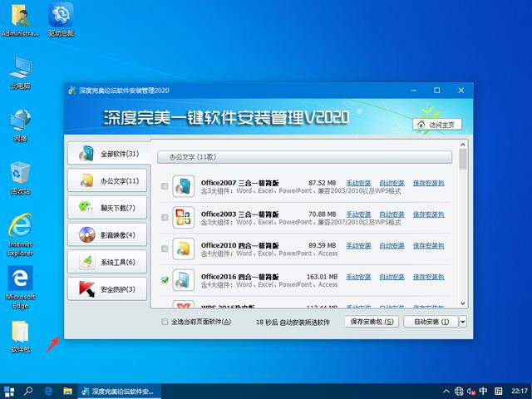Select 影音映像(4) category tab

click(x=107, y=234)
